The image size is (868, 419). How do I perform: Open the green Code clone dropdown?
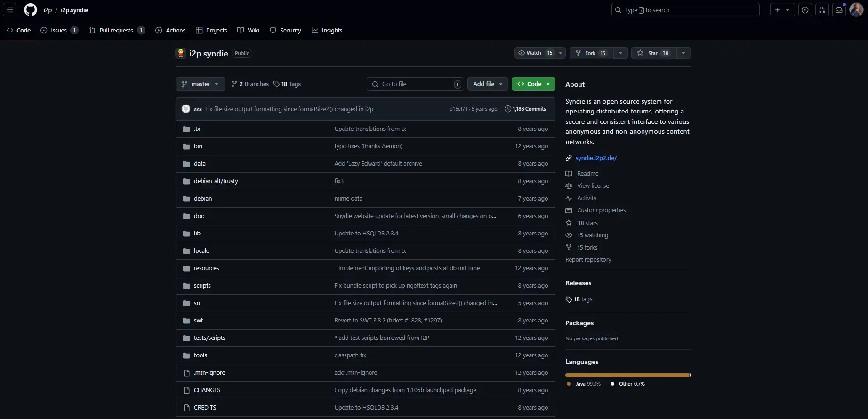pyautogui.click(x=533, y=84)
